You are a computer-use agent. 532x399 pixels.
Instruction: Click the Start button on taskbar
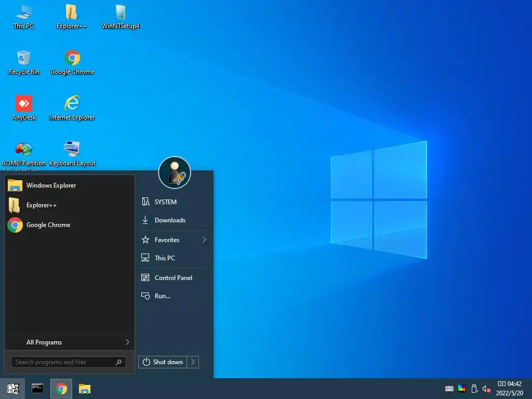(13, 389)
